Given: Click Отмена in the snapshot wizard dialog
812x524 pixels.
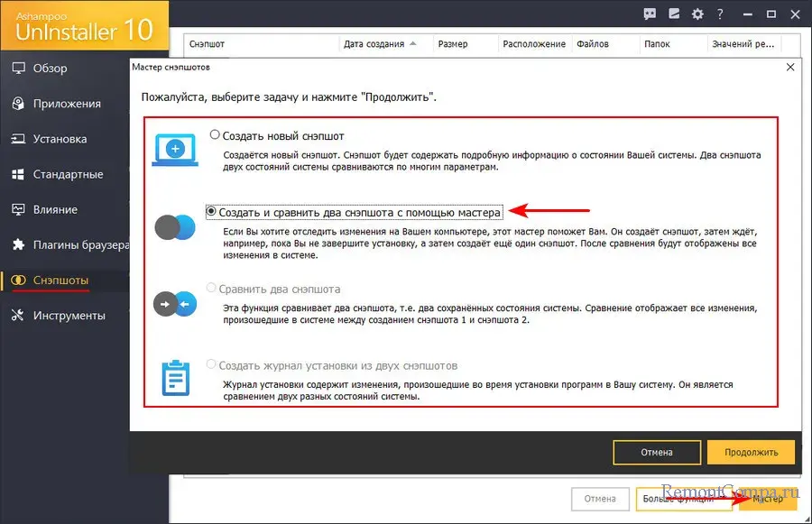Looking at the screenshot, I should (656, 452).
